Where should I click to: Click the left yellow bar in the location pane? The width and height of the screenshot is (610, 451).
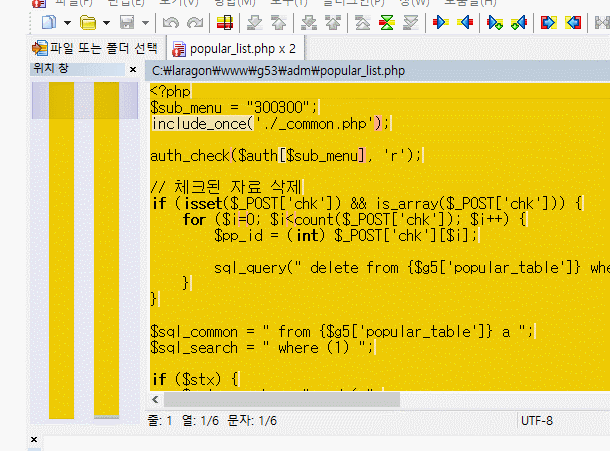(x=61, y=250)
